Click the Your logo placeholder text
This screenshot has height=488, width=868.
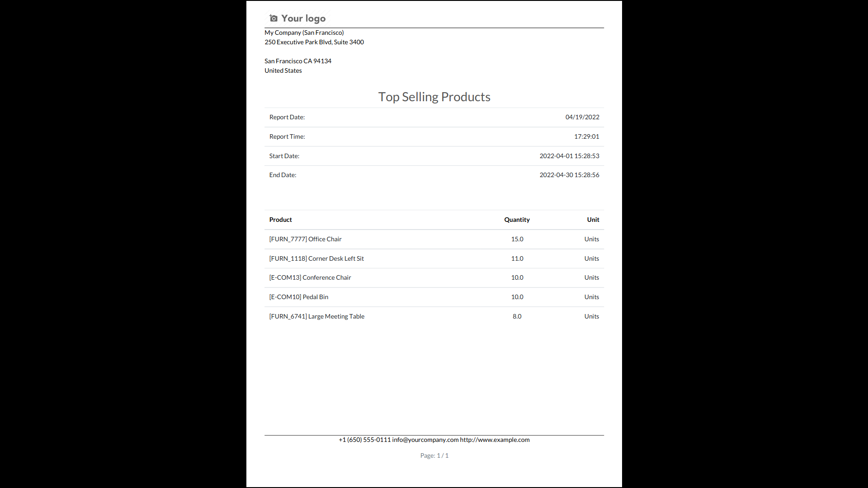tap(303, 19)
